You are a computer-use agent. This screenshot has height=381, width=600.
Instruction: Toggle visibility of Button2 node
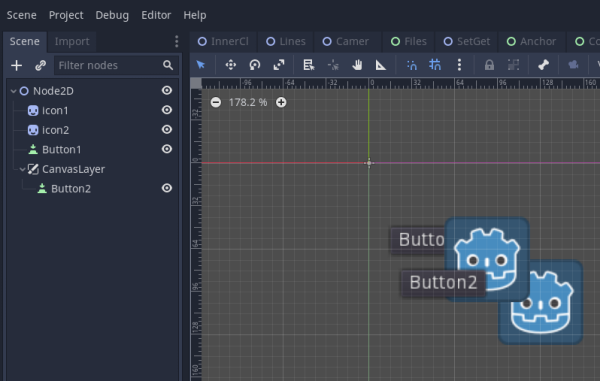pos(167,188)
